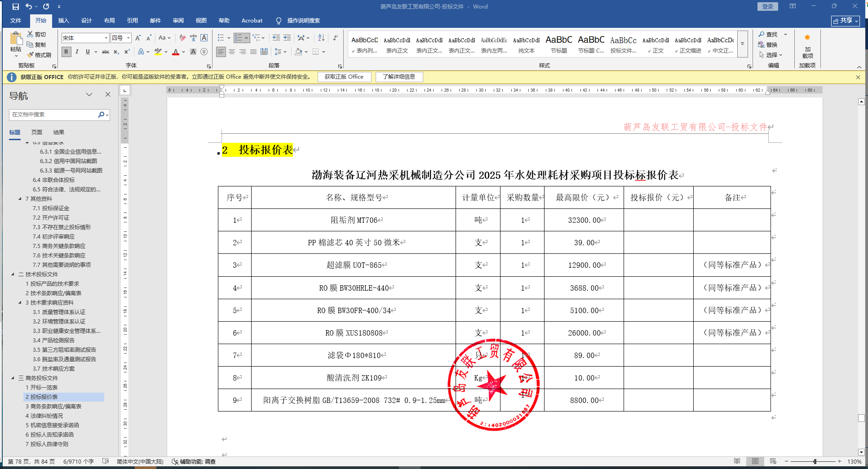This screenshot has width=868, height=469.
Task: Open the Change Case (Aa) dropdown
Action: [x=164, y=38]
